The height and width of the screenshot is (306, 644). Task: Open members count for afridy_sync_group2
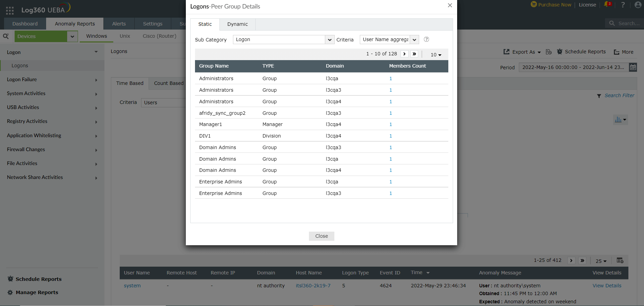pos(391,113)
